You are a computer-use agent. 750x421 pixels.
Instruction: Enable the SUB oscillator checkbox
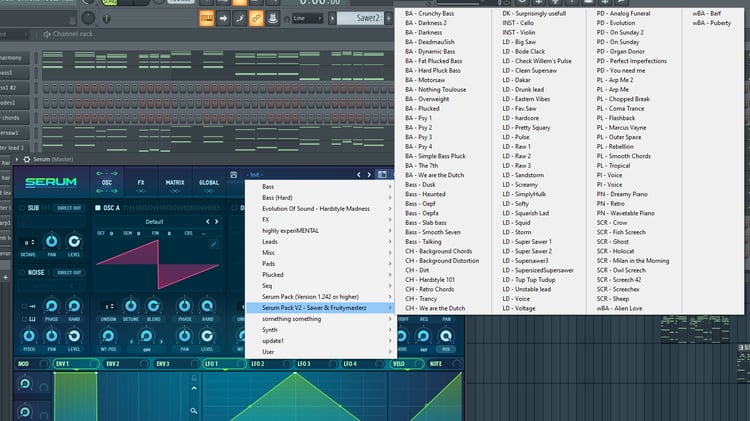(x=22, y=208)
